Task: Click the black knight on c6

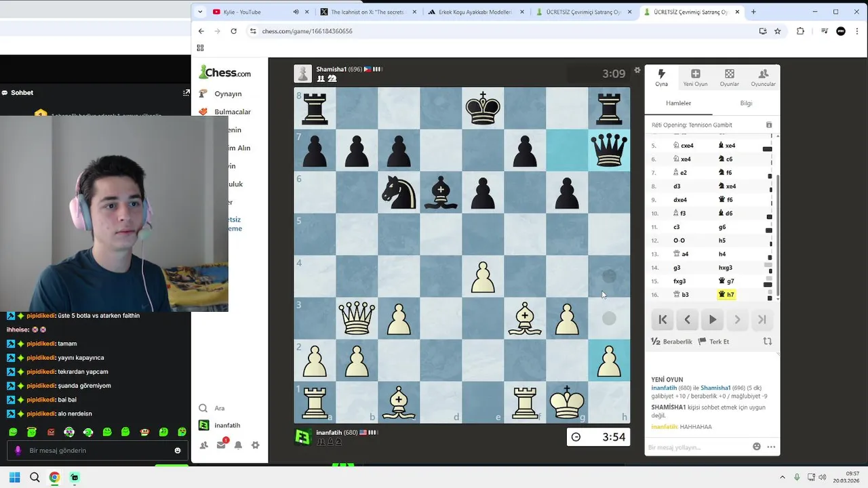Action: click(x=399, y=192)
